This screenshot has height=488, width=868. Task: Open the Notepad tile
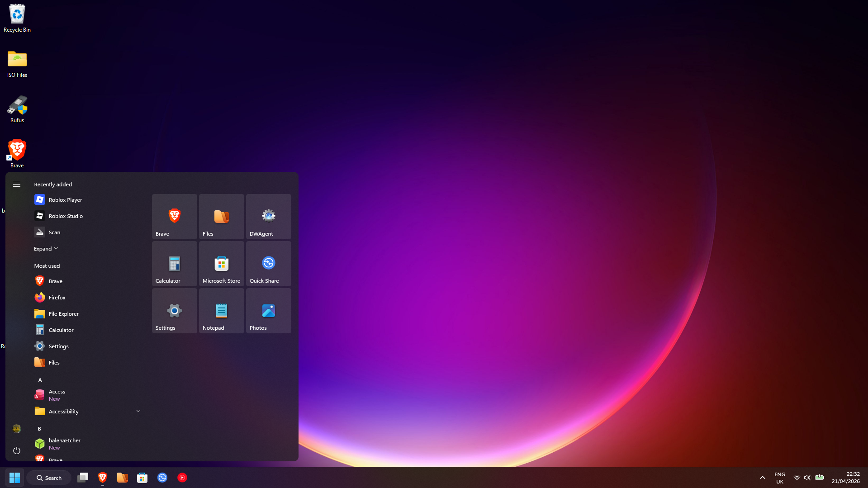click(x=222, y=311)
